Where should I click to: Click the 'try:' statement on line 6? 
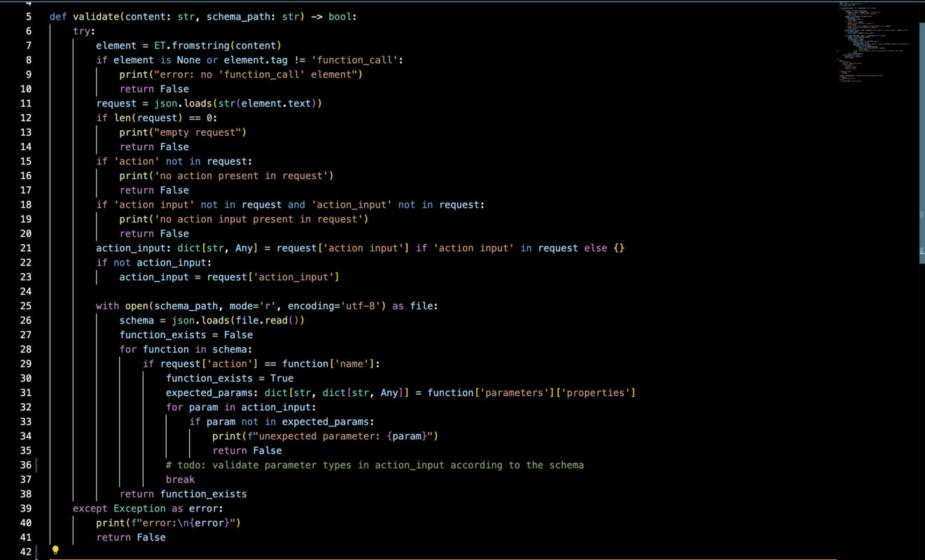tap(84, 31)
